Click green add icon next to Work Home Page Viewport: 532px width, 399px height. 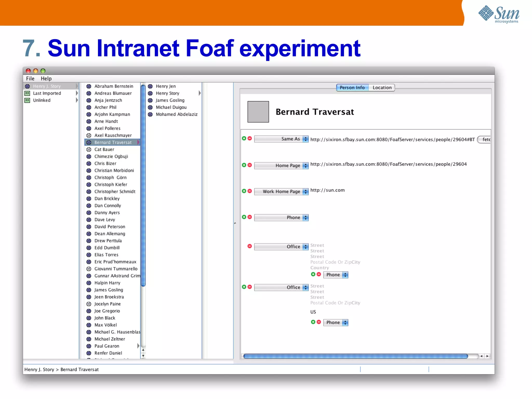[x=244, y=191]
